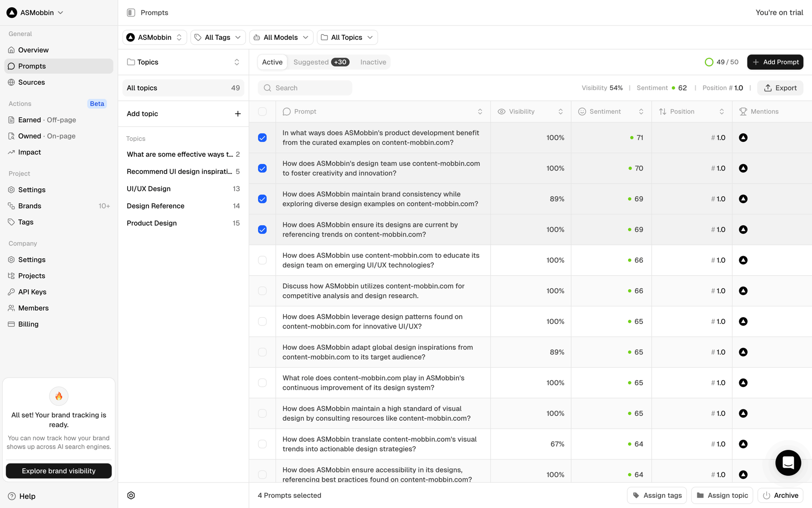Switch to the Active tab
Viewport: 812px width, 508px height.
(272, 62)
